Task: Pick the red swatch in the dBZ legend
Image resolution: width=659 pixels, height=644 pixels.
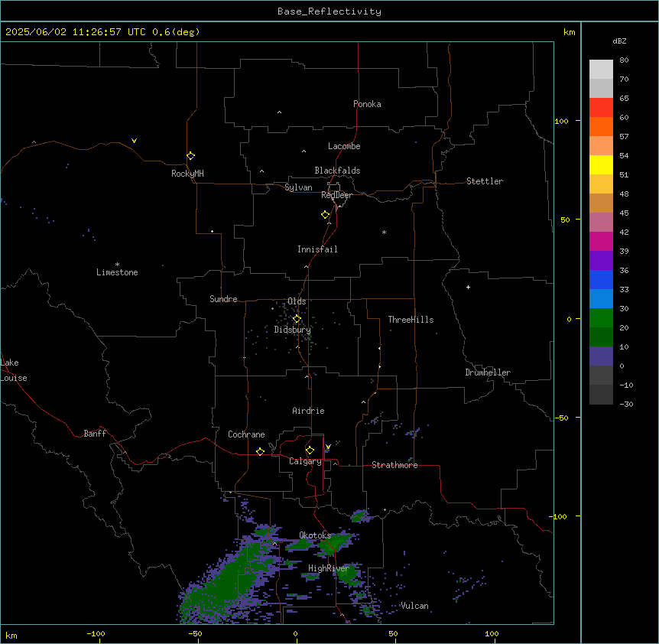Action: click(x=601, y=107)
